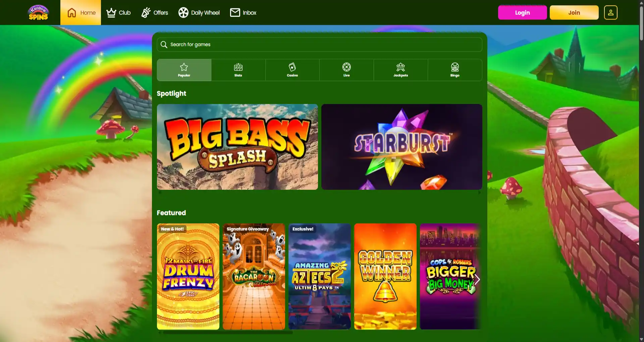Screen dimensions: 644x342
Task: Click the Daily Wheel icon
Action: pyautogui.click(x=183, y=12)
